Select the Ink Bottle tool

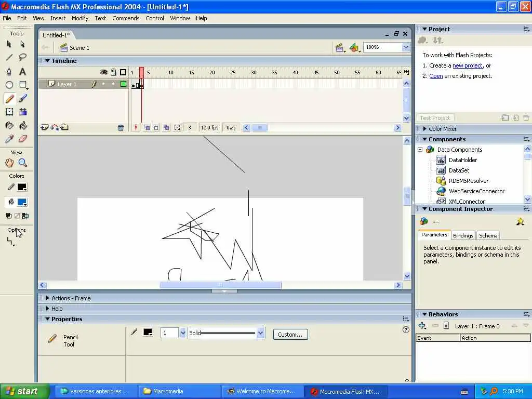[9, 126]
